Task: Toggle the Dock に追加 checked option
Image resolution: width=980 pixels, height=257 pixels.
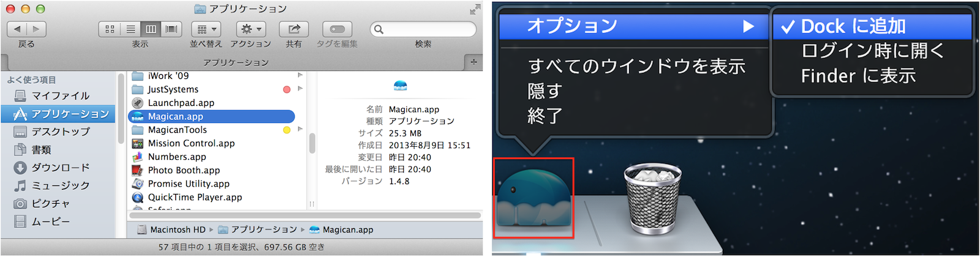Action: (872, 26)
